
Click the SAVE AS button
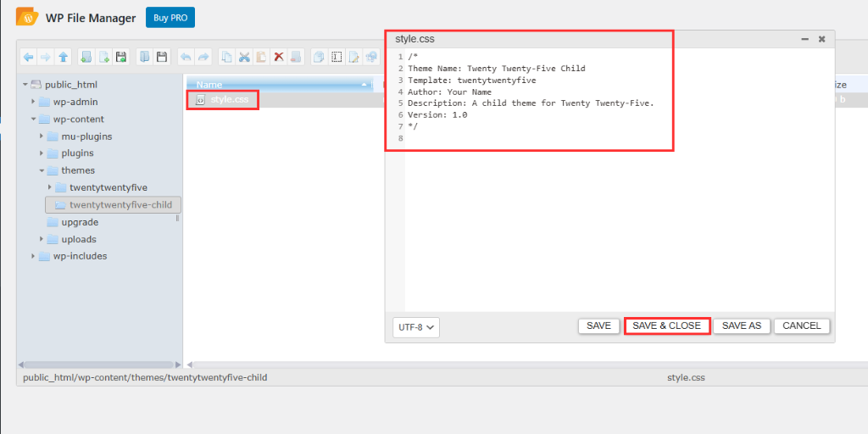coord(742,326)
